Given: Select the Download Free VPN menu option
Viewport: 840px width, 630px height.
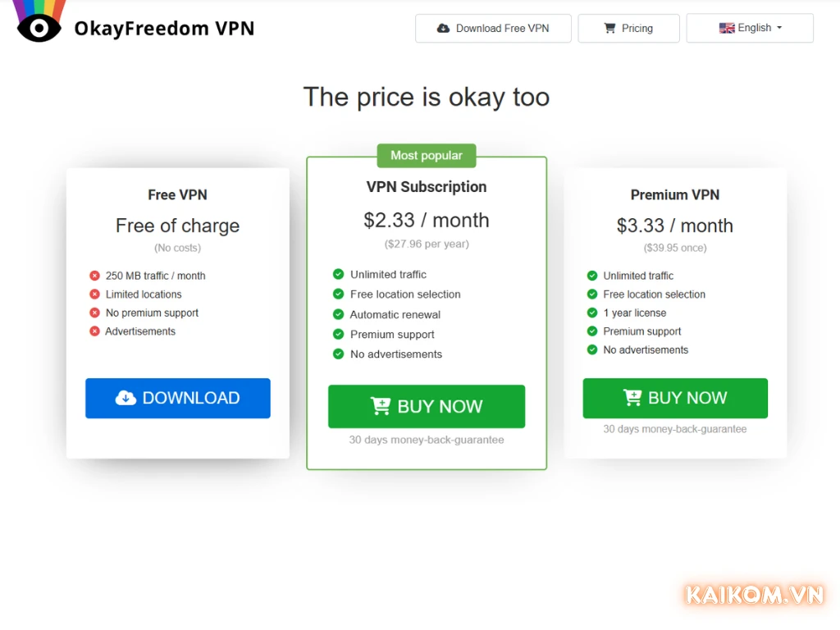Looking at the screenshot, I should pyautogui.click(x=493, y=28).
